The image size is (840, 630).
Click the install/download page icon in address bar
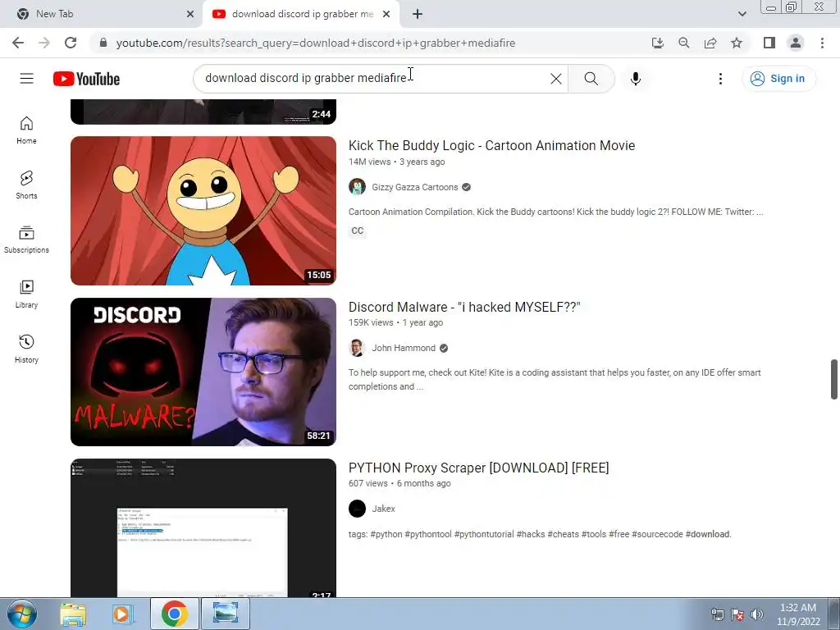tap(658, 43)
